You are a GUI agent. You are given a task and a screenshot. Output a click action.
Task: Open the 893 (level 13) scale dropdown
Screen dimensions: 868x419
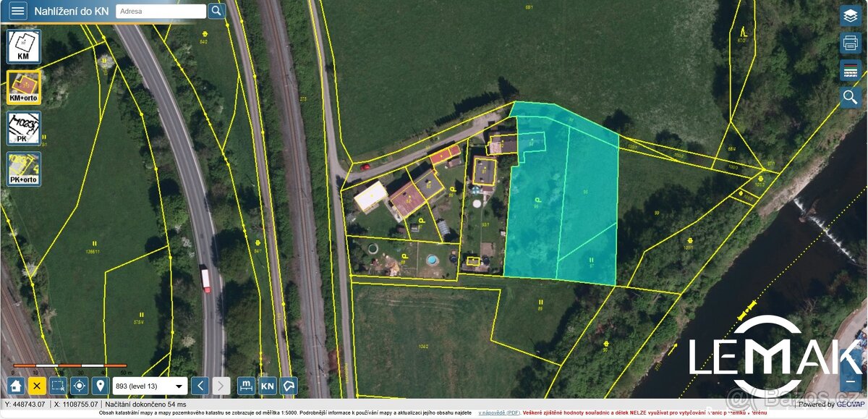(150, 386)
